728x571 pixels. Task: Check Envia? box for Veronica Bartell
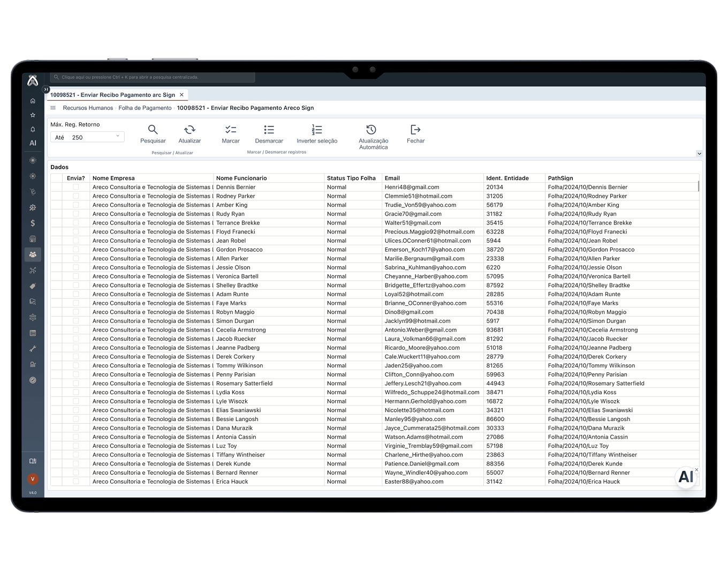click(76, 276)
